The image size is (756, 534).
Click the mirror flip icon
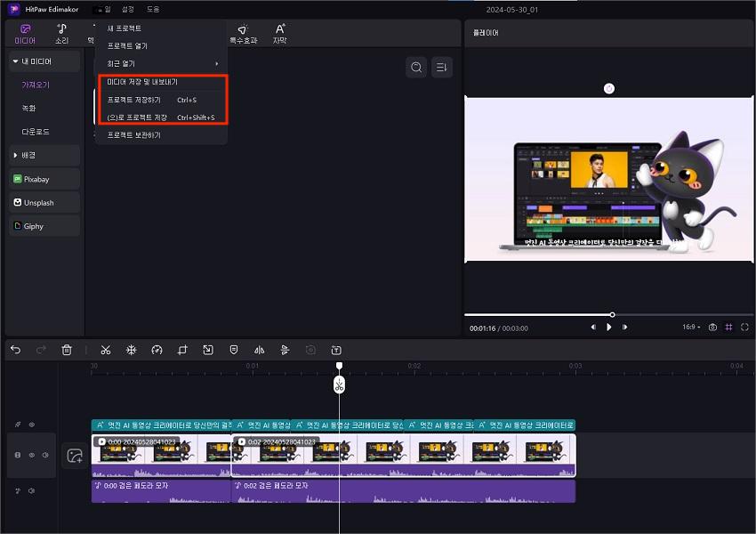pos(260,350)
